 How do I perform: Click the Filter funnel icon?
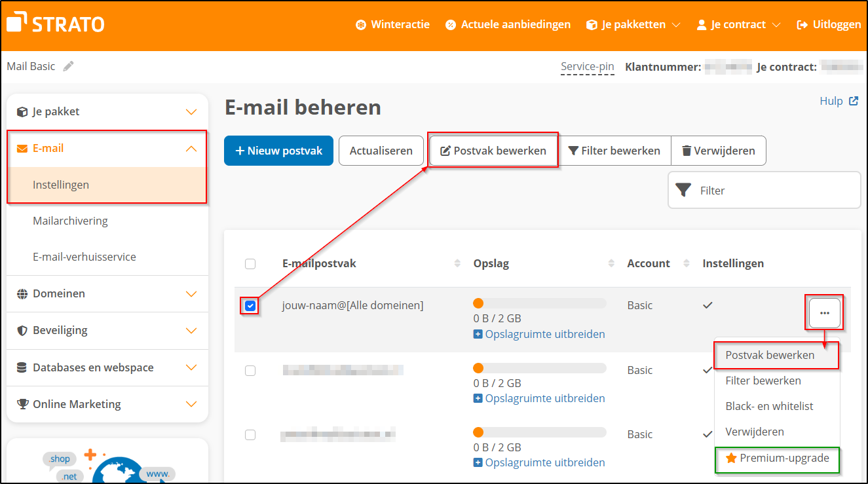coord(684,190)
